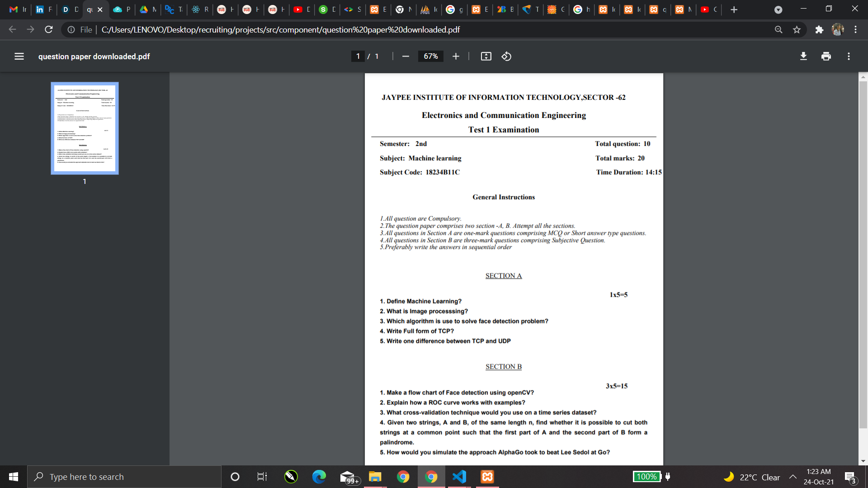Click the page number input box
Image resolution: width=868 pixels, height=488 pixels.
tap(358, 56)
